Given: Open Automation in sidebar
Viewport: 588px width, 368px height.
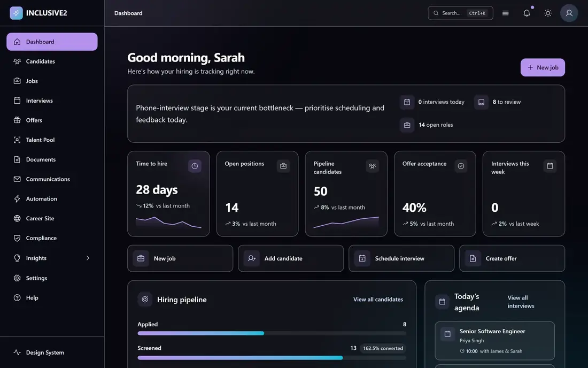Looking at the screenshot, I should tap(52, 199).
